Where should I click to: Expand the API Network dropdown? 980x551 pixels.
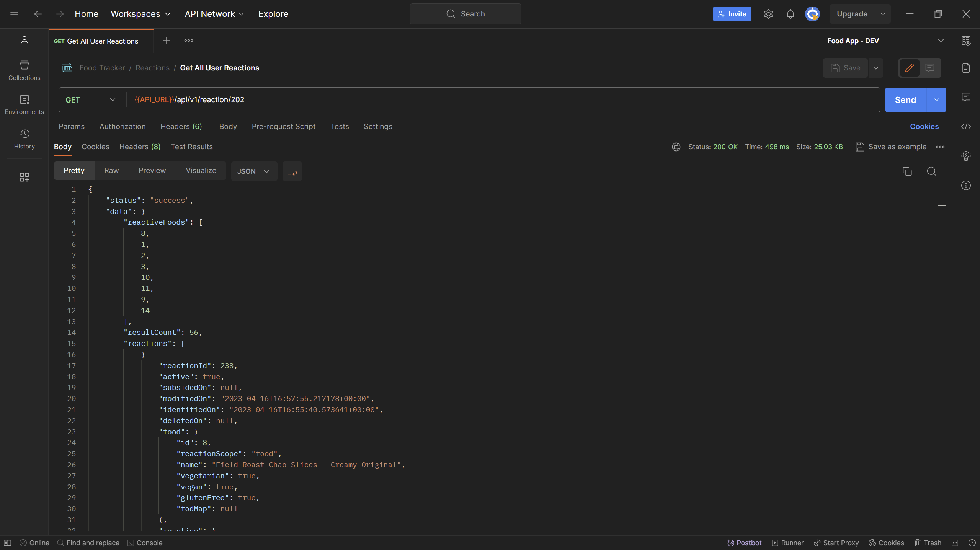[214, 14]
